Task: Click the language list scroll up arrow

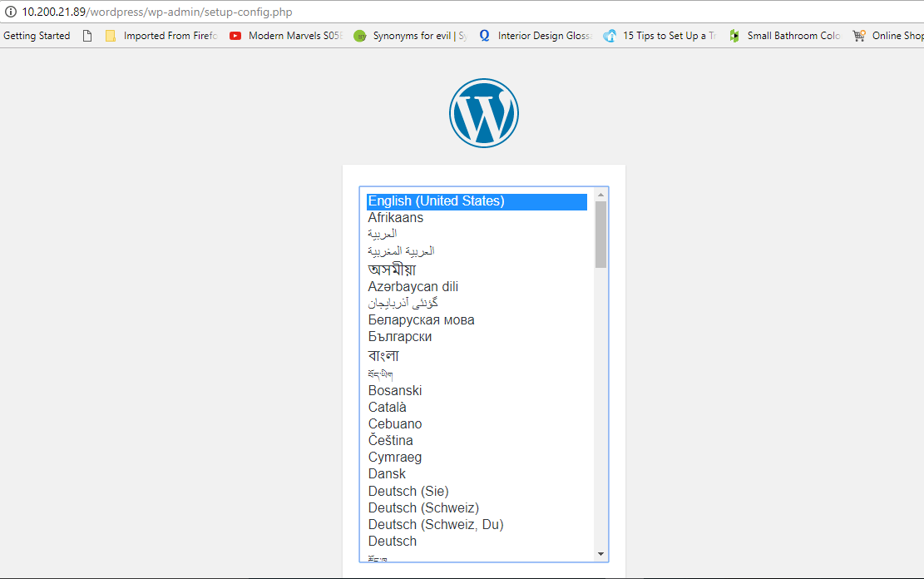Action: pyautogui.click(x=600, y=195)
